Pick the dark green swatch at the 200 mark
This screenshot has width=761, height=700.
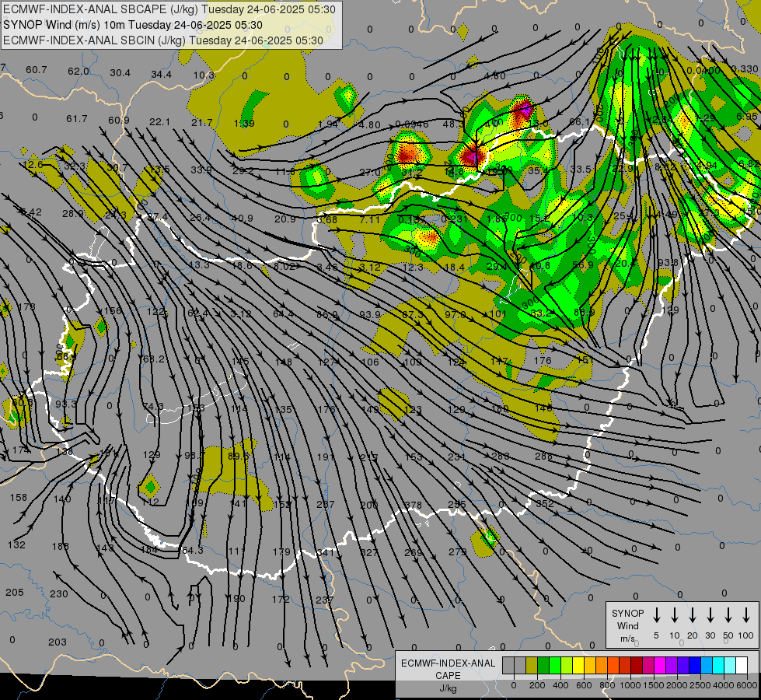click(543, 665)
